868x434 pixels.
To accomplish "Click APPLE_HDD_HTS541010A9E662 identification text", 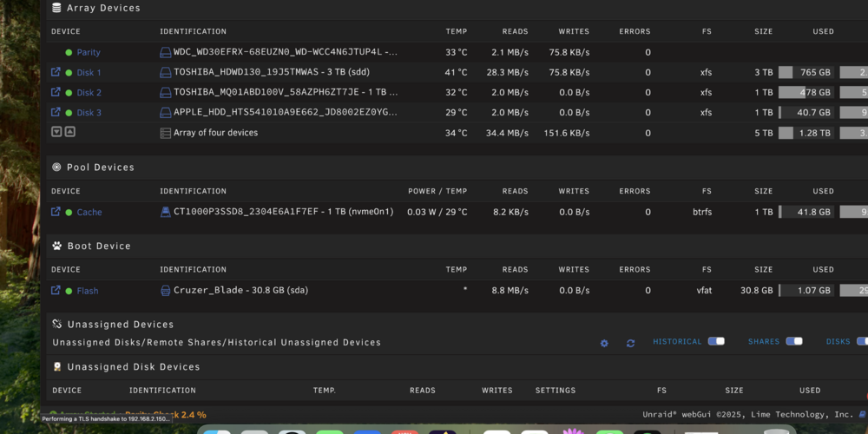I will 286,112.
